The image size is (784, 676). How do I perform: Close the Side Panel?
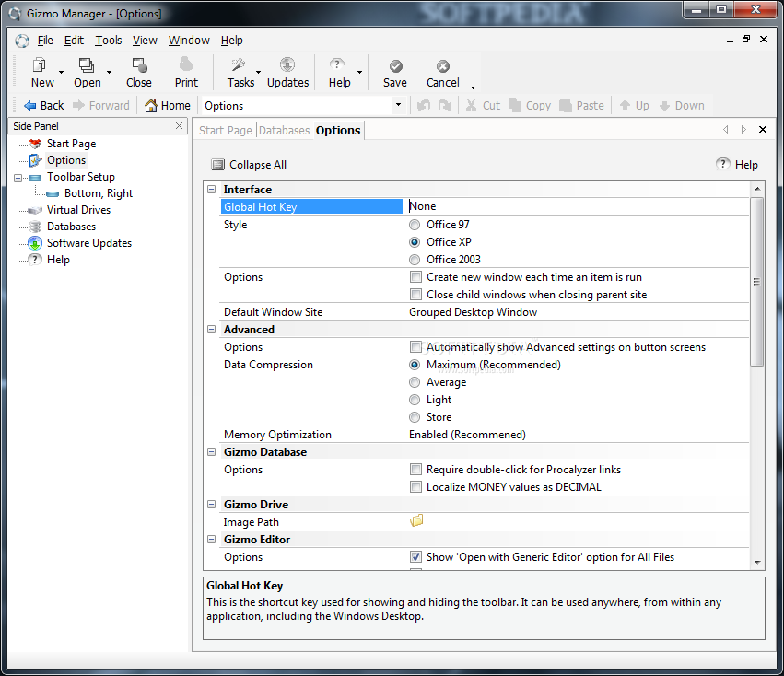[179, 126]
